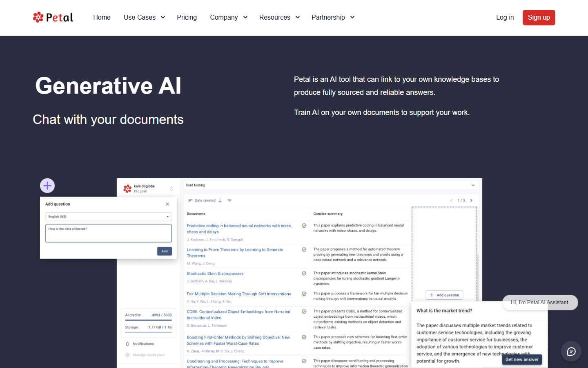Click the red Sign up button
The height and width of the screenshot is (368, 588).
point(539,18)
